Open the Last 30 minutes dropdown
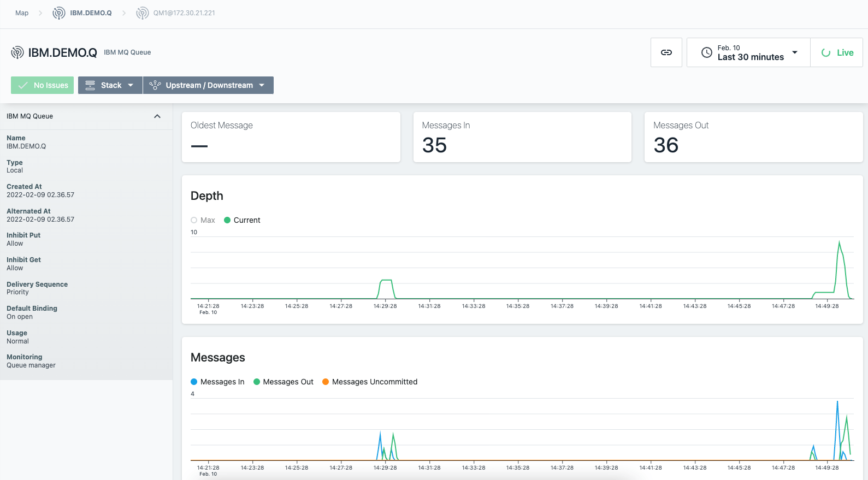Viewport: 868px width, 480px height. [748, 52]
